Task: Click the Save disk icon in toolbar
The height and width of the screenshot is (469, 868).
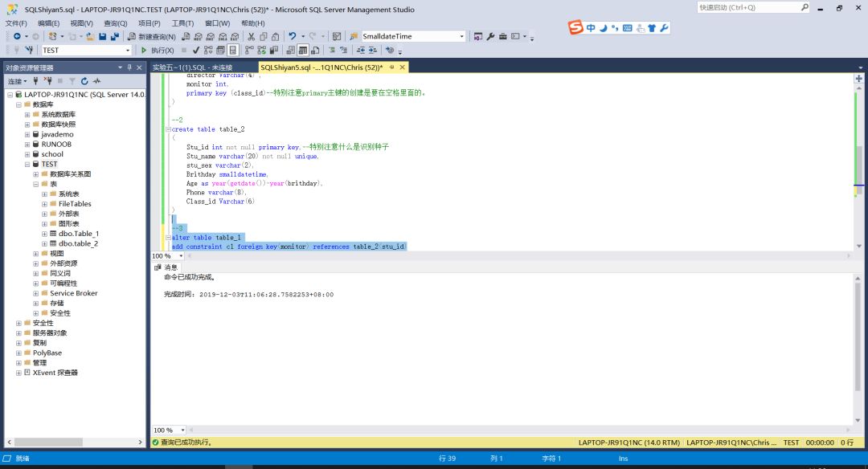Action: click(x=103, y=37)
